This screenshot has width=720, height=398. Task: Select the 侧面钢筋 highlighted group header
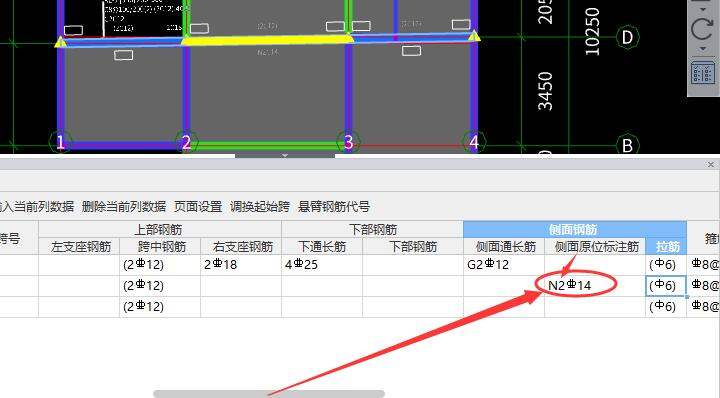(574, 229)
